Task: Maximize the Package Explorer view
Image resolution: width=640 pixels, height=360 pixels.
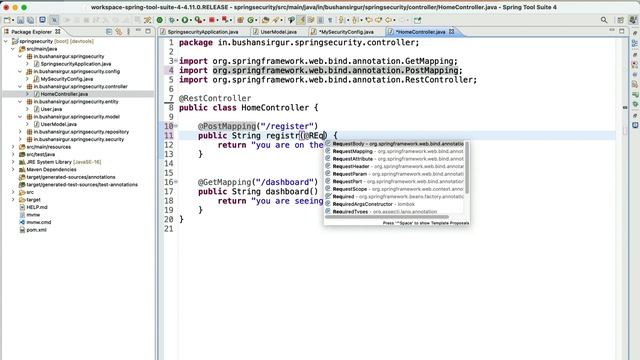Action: [148, 31]
